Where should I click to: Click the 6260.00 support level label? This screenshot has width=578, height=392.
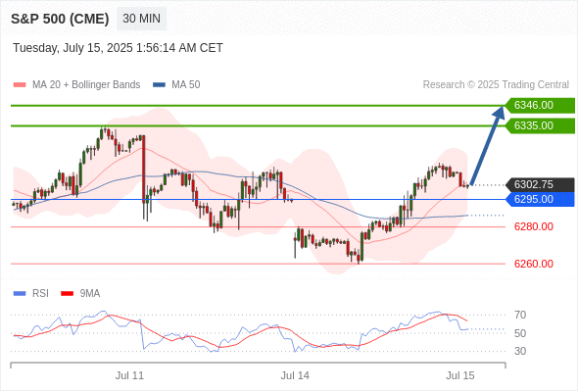[534, 264]
